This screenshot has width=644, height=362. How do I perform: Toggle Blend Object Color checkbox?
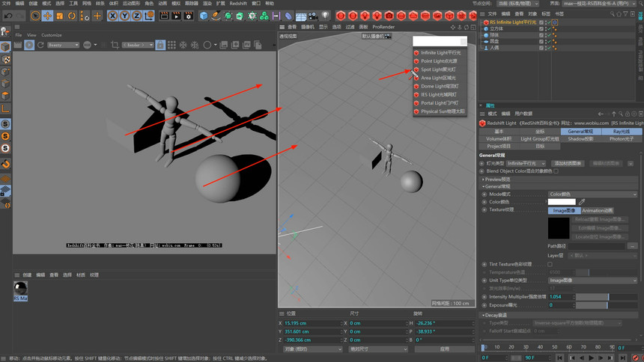coord(556,171)
